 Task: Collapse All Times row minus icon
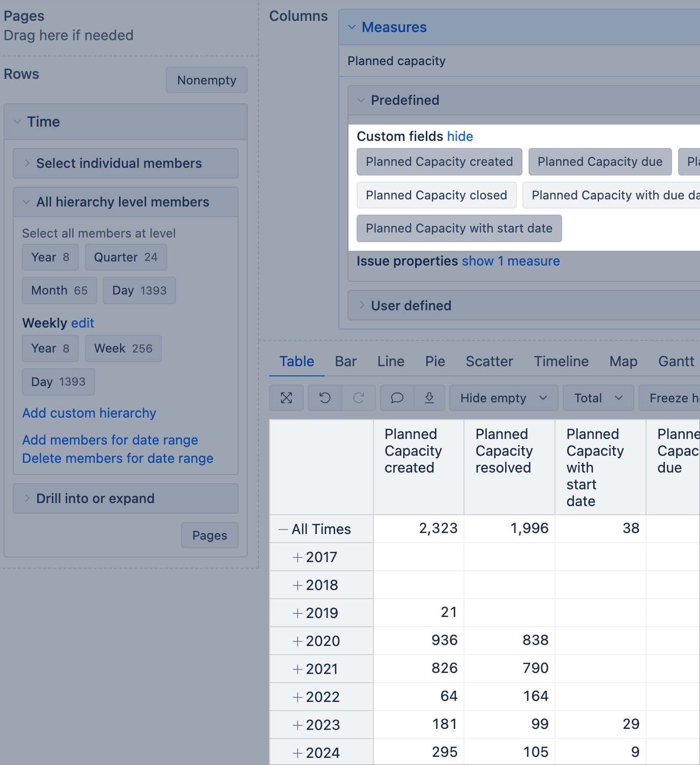tap(283, 529)
